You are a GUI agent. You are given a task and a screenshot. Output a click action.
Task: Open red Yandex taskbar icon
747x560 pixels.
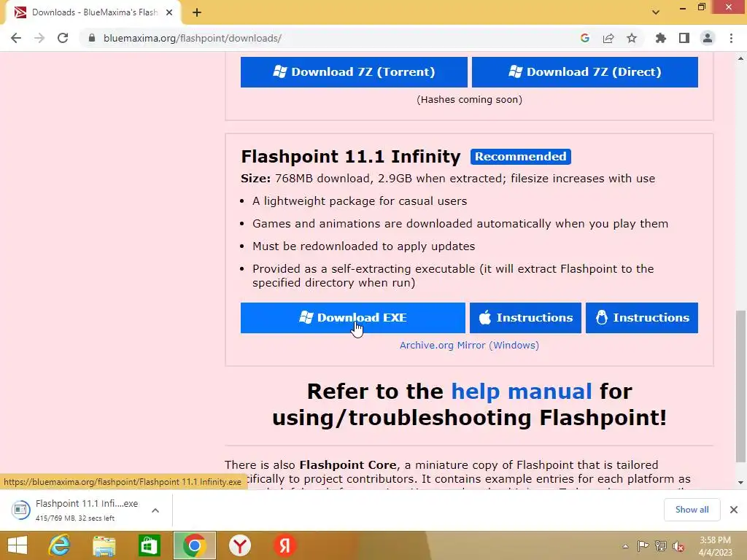[x=285, y=545]
